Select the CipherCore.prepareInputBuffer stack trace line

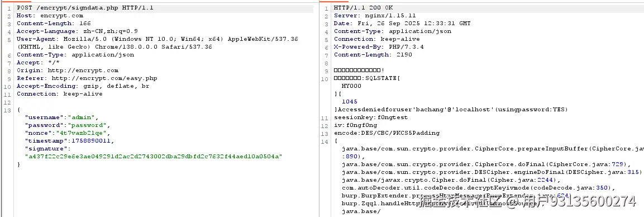pos(493,149)
